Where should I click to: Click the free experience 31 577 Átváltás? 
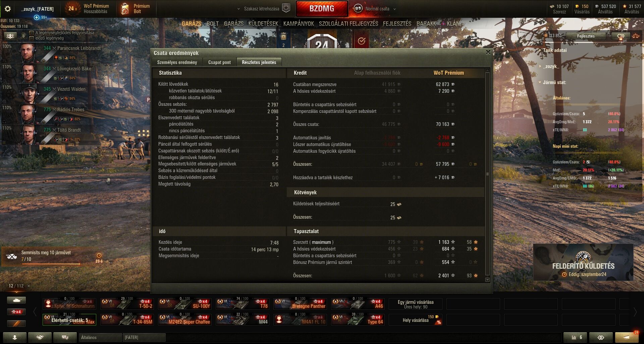pyautogui.click(x=632, y=9)
